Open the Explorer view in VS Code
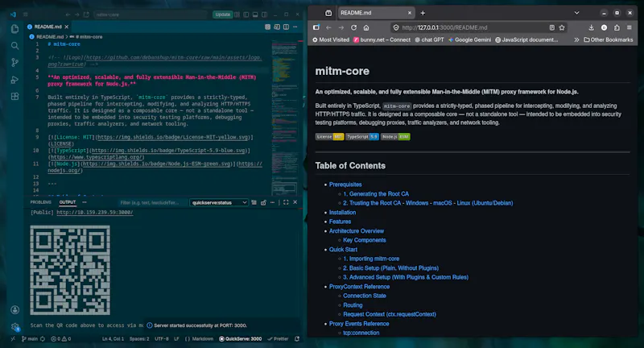The height and width of the screenshot is (348, 644). tap(14, 29)
